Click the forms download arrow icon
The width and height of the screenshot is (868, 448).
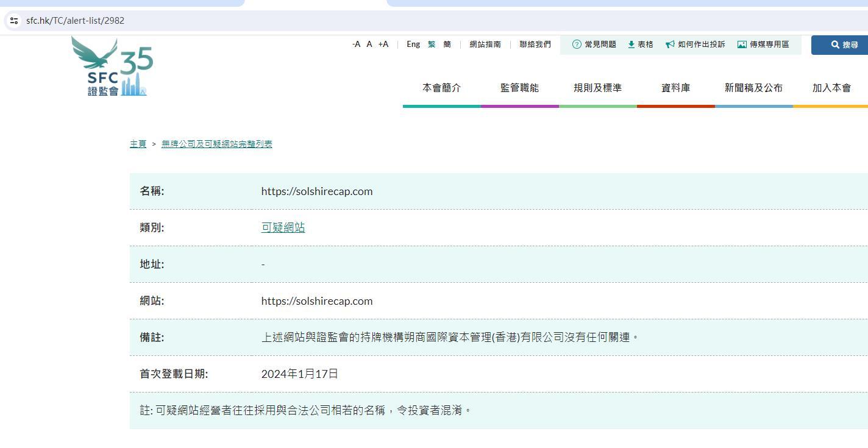click(631, 44)
